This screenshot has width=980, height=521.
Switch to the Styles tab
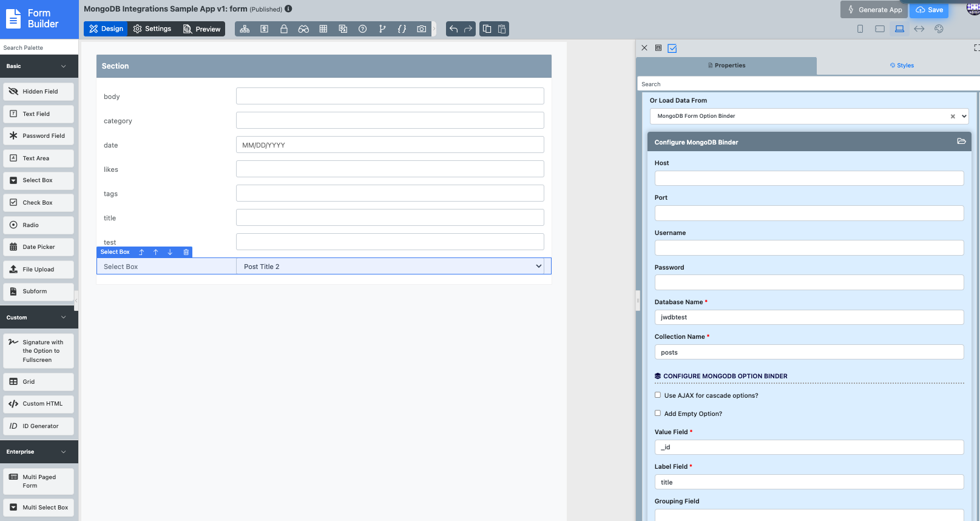click(x=902, y=66)
